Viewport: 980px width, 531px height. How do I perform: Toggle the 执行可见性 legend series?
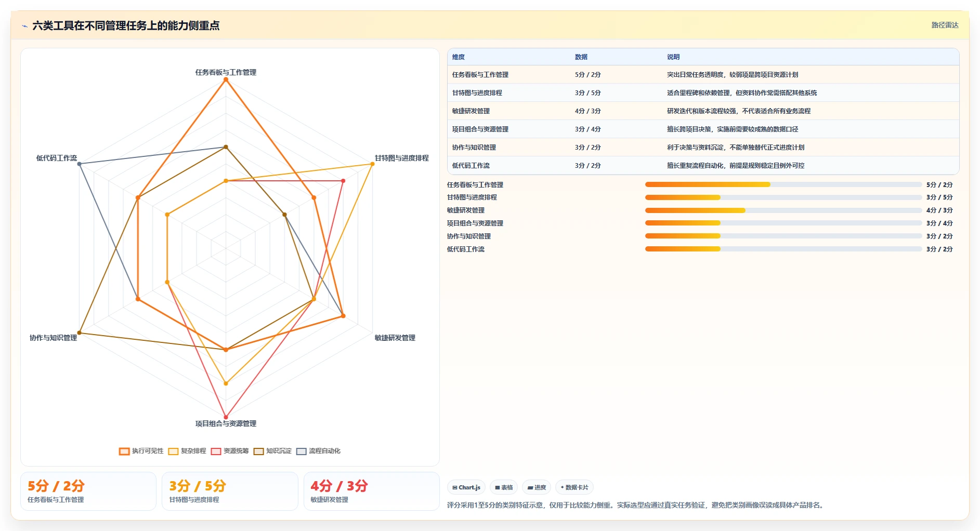(141, 451)
